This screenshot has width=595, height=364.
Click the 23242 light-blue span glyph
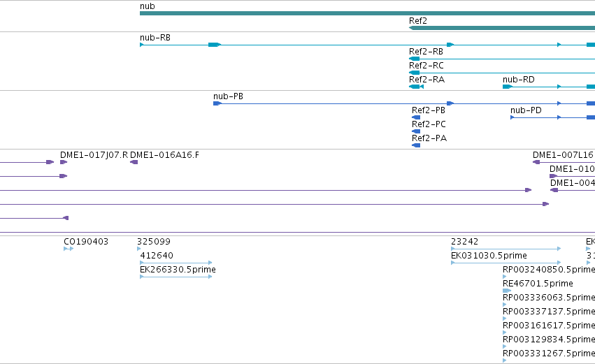tap(506, 249)
